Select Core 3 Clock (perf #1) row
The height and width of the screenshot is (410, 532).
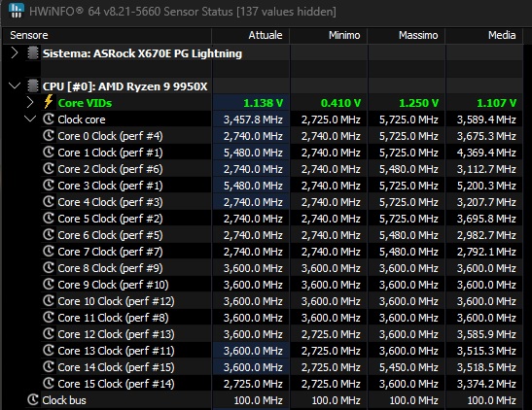point(110,186)
